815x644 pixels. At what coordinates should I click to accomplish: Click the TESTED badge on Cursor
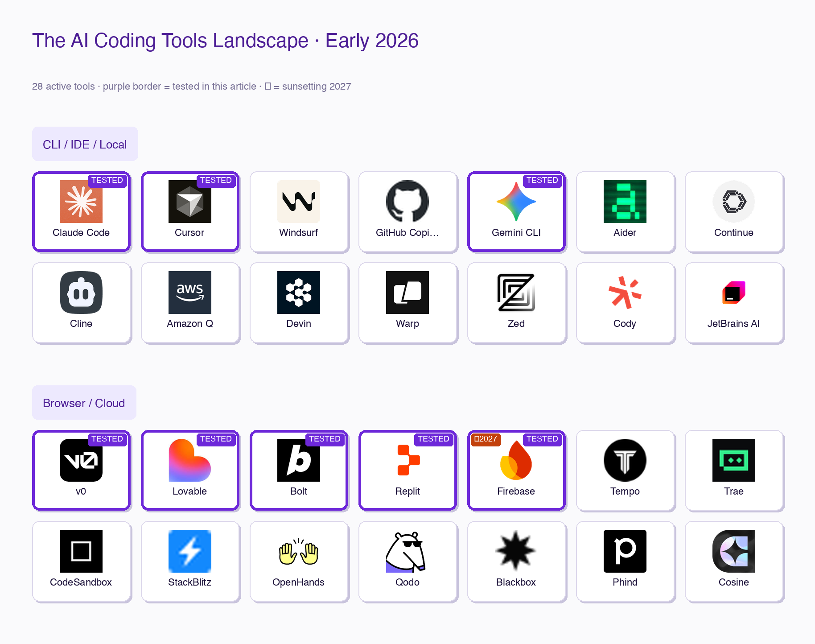click(216, 180)
